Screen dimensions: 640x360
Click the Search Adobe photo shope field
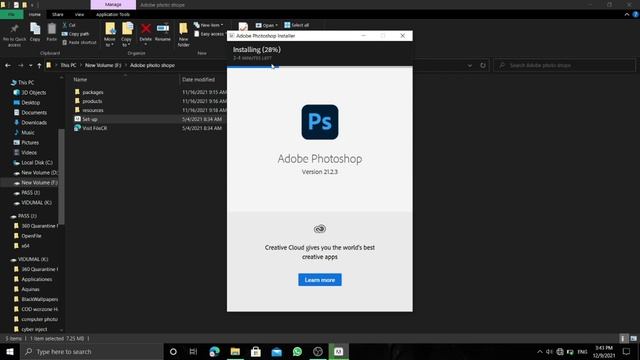[x=564, y=65]
